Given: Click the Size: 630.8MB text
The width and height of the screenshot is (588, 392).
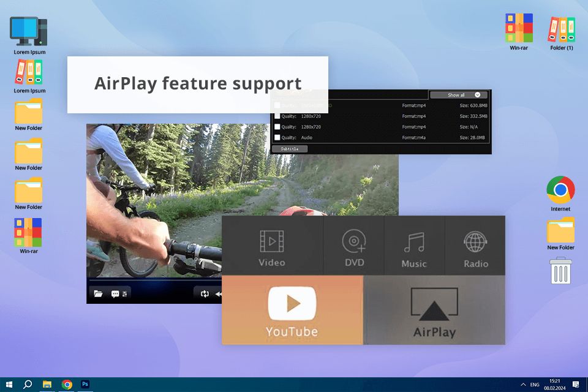Looking at the screenshot, I should (473, 105).
